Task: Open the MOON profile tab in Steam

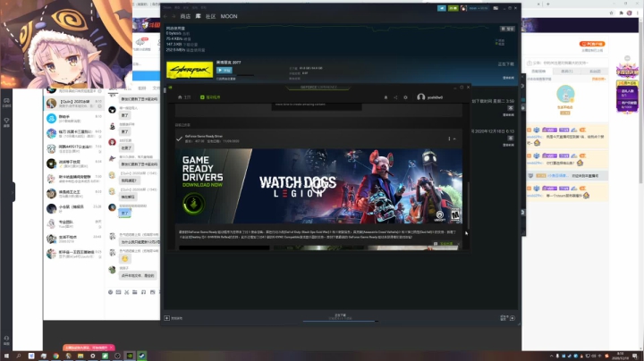Action: point(229,16)
